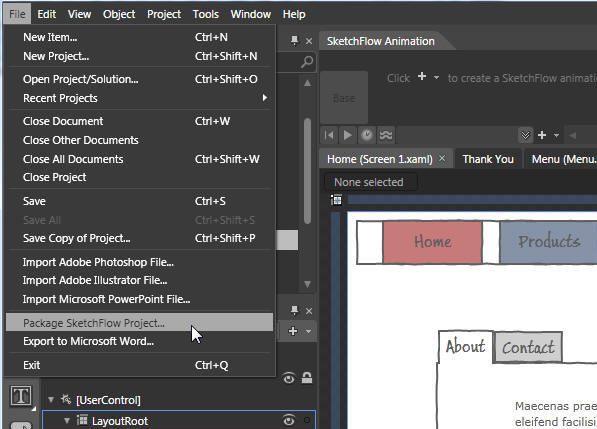This screenshot has width=597, height=429.
Task: Choose Close All Documents entry
Action: pyautogui.click(x=139, y=159)
